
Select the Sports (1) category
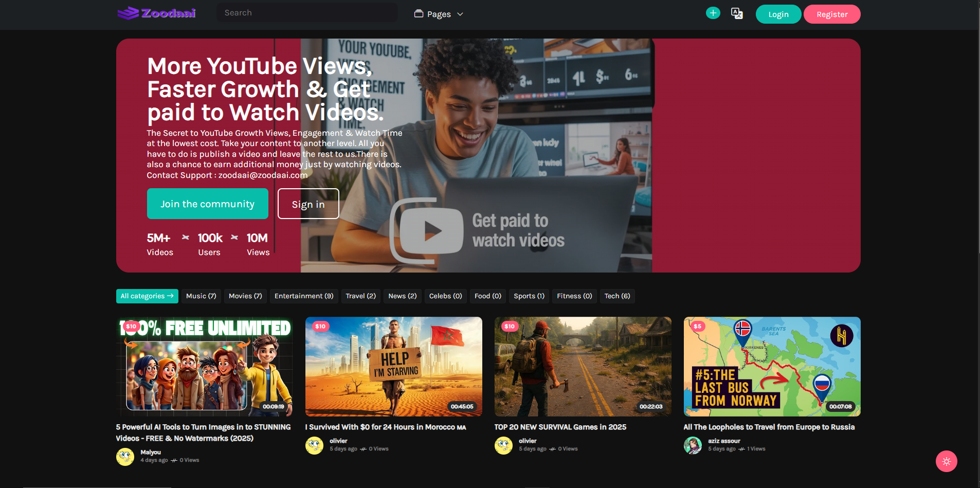point(529,296)
